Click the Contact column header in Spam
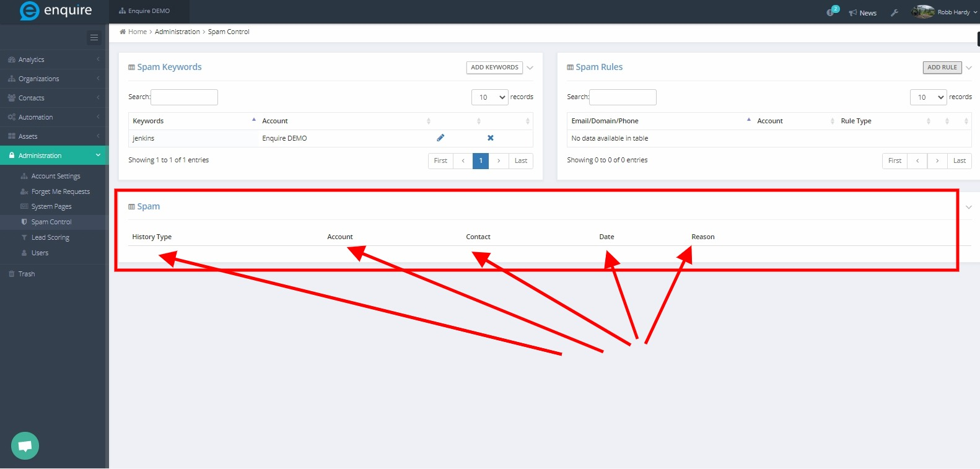This screenshot has height=469, width=980. click(x=478, y=237)
